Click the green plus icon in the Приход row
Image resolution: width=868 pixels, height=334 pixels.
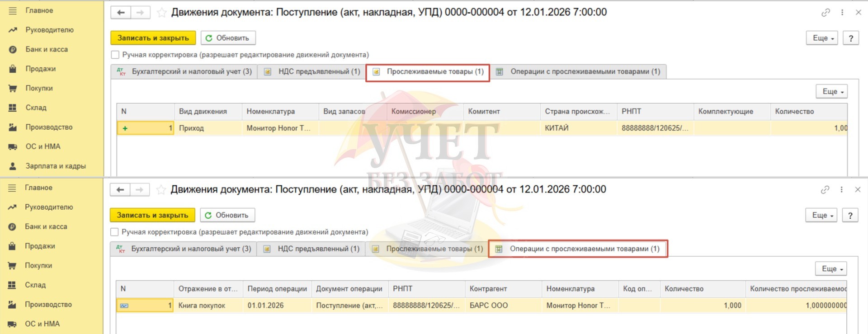tap(125, 128)
